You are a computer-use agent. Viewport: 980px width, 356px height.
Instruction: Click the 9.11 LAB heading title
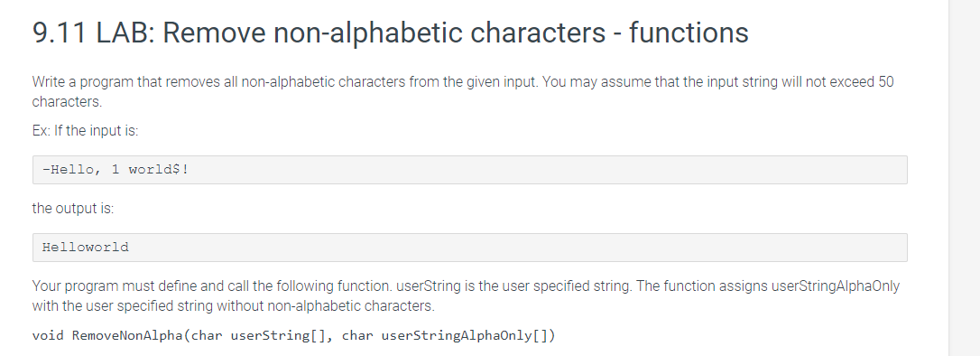(390, 33)
